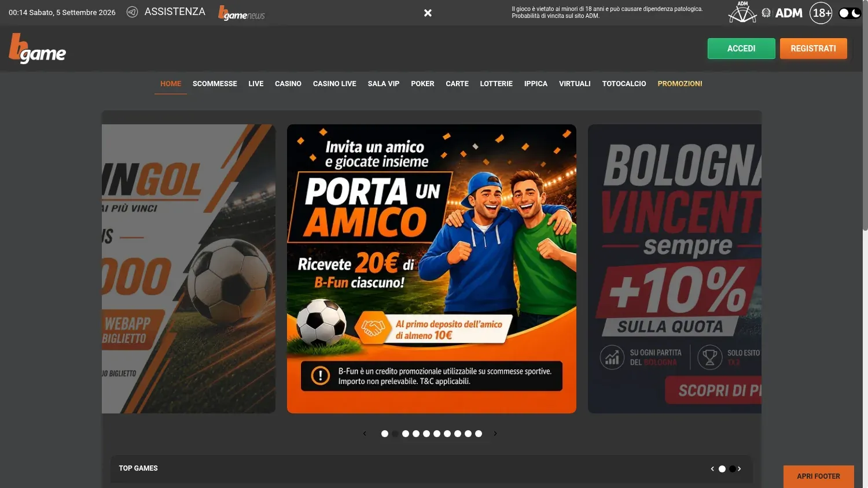Click the 18+ age restriction icon

pos(821,13)
